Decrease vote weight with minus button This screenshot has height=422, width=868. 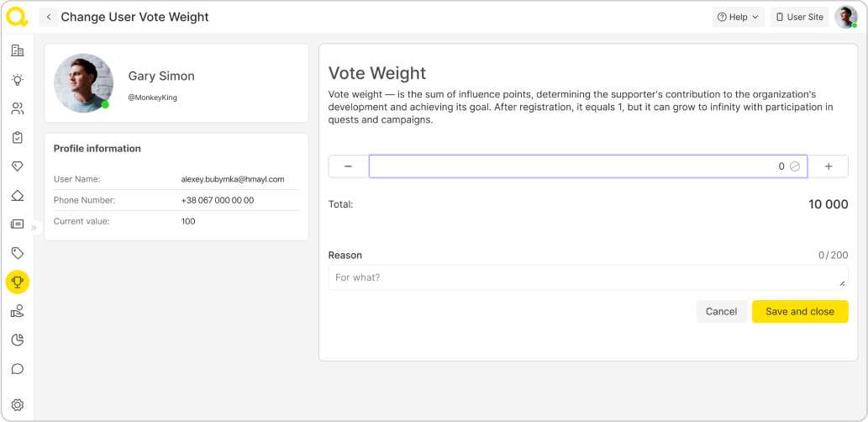[348, 166]
